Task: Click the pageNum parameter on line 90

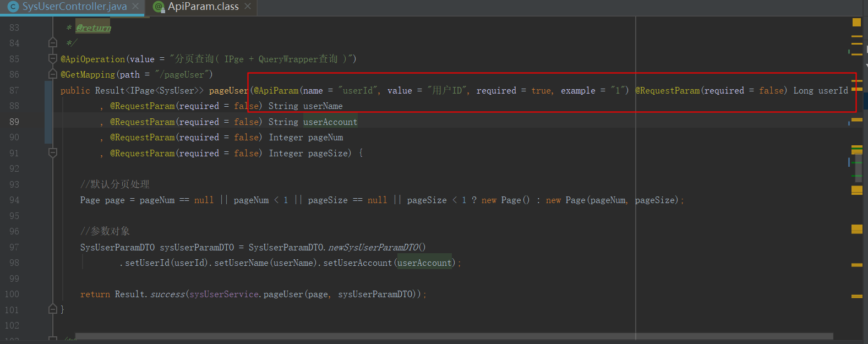Action: tap(325, 137)
